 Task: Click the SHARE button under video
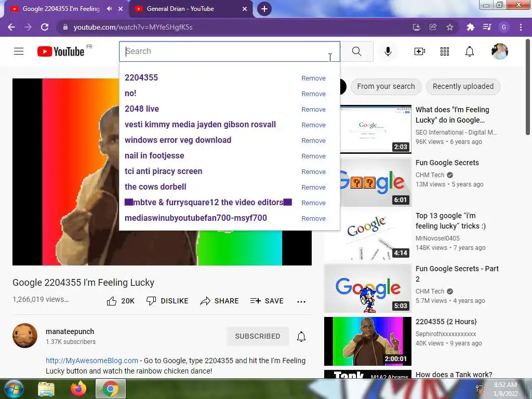pos(220,301)
